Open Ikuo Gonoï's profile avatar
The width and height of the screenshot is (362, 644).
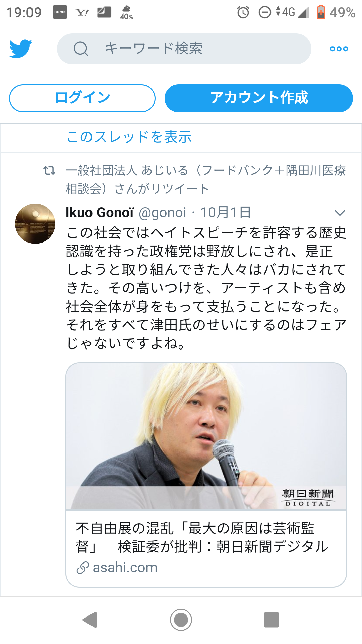(x=35, y=223)
